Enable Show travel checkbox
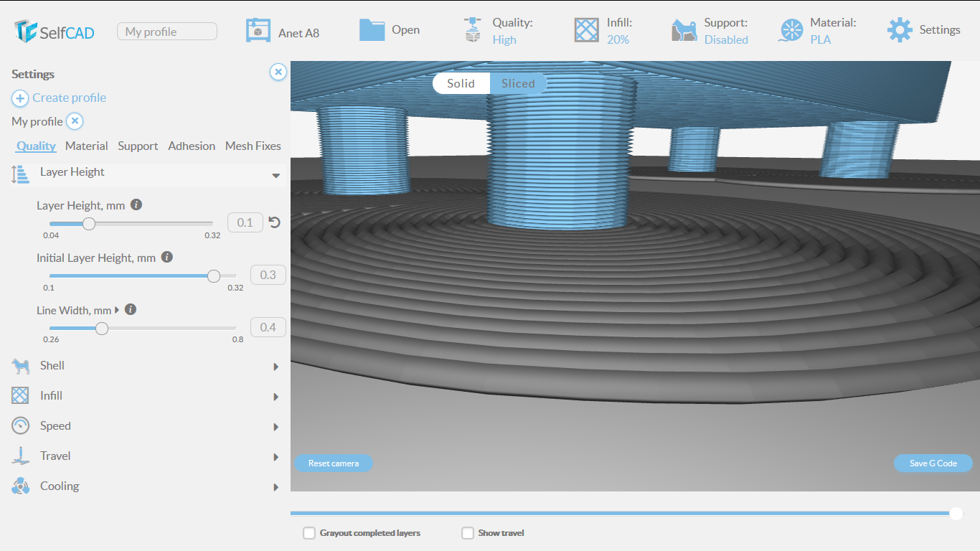Image resolution: width=980 pixels, height=551 pixels. 468,533
